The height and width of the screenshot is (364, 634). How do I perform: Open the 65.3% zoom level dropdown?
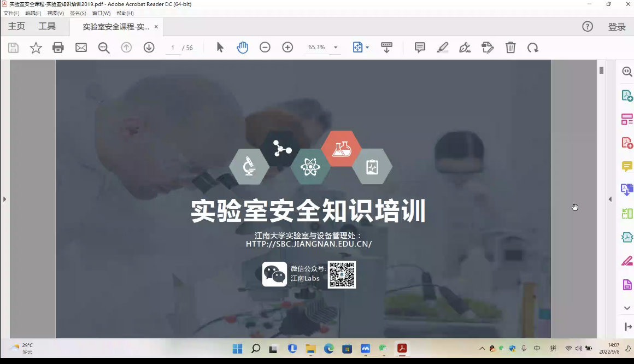(336, 48)
